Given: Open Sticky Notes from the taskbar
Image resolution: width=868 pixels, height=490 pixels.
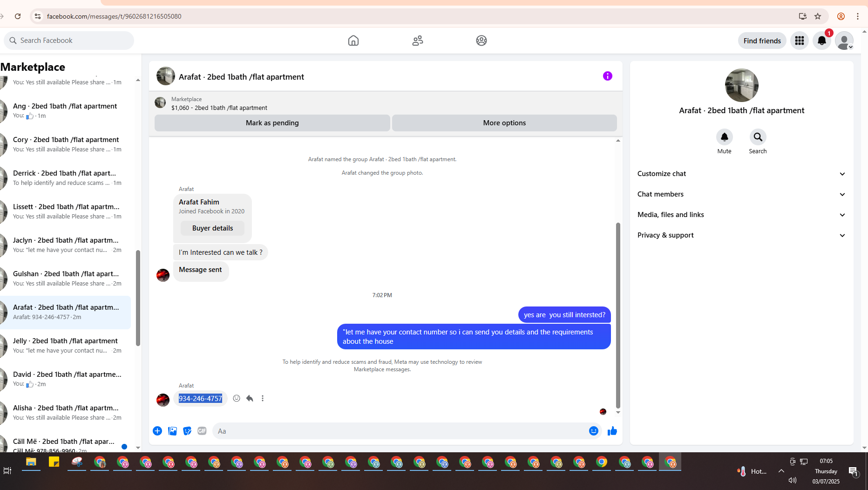Looking at the screenshot, I should click(54, 462).
